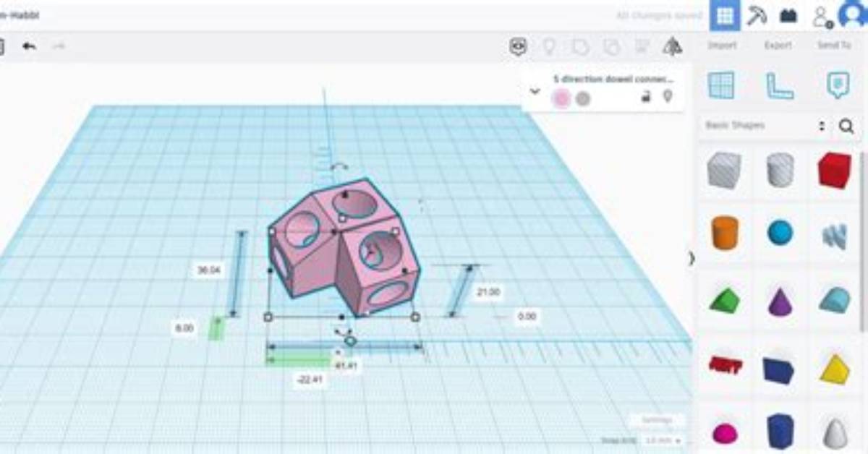
Task: Click the view/notes eye icon in toolbar
Action: tap(518, 47)
